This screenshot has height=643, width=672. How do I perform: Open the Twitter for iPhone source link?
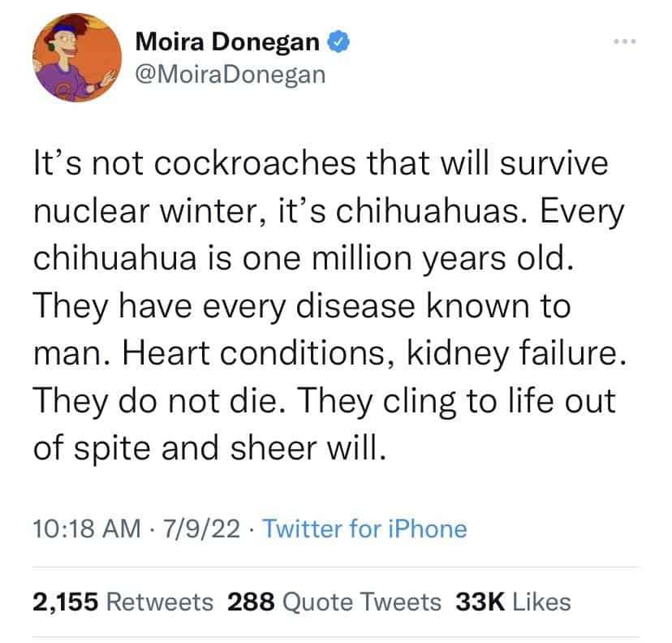click(x=365, y=529)
